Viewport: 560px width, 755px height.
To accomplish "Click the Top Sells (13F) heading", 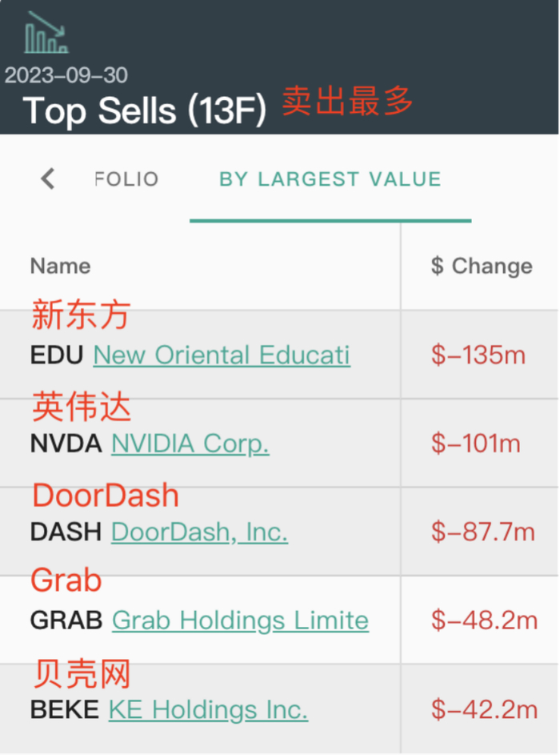I will (x=145, y=110).
